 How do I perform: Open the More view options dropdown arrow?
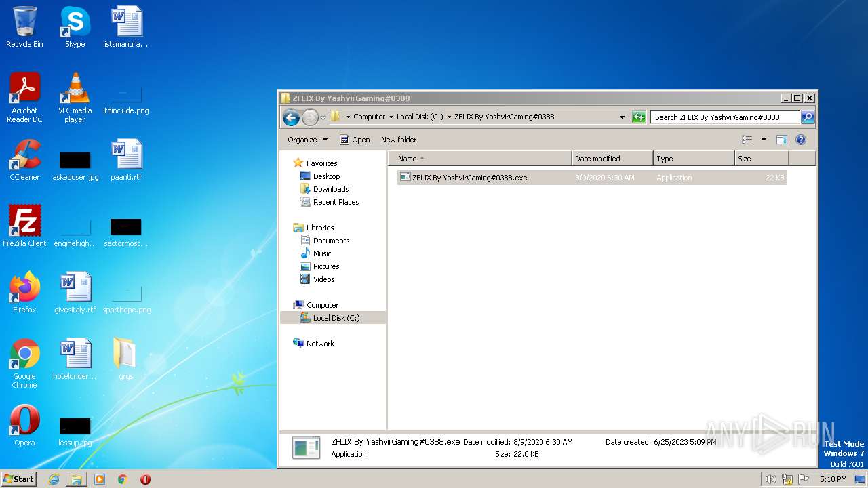click(x=764, y=140)
